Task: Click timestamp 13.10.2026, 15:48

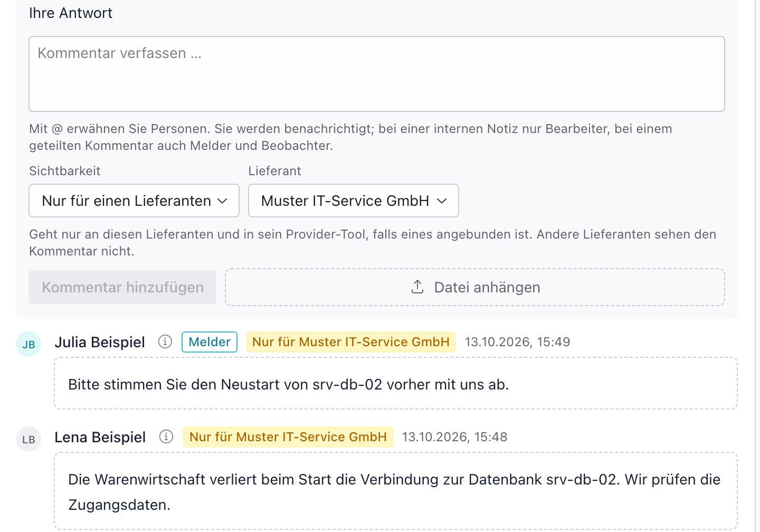Action: pyautogui.click(x=454, y=437)
